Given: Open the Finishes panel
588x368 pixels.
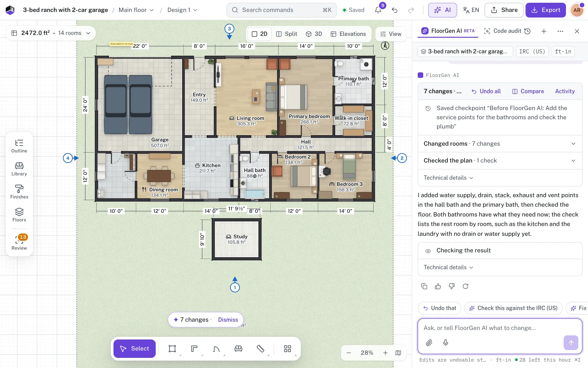Looking at the screenshot, I should (19, 192).
